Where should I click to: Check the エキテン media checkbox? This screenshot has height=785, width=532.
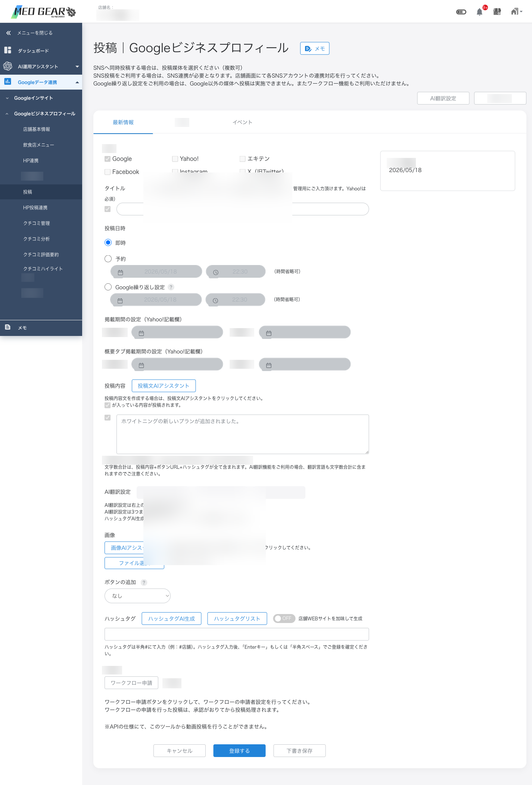point(243,159)
